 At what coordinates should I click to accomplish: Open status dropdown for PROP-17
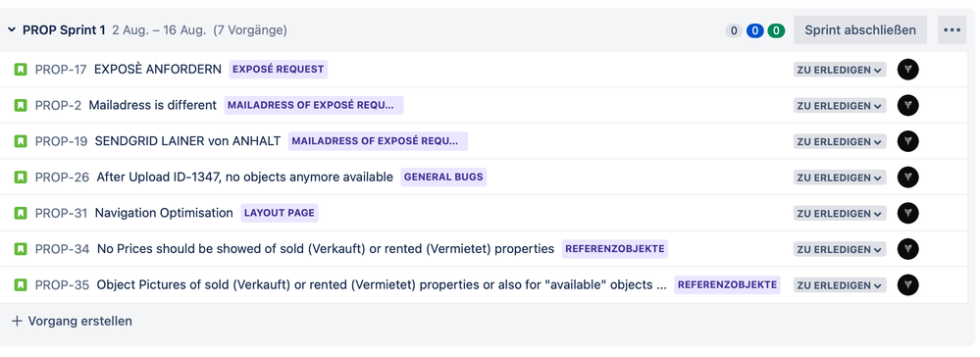point(840,70)
